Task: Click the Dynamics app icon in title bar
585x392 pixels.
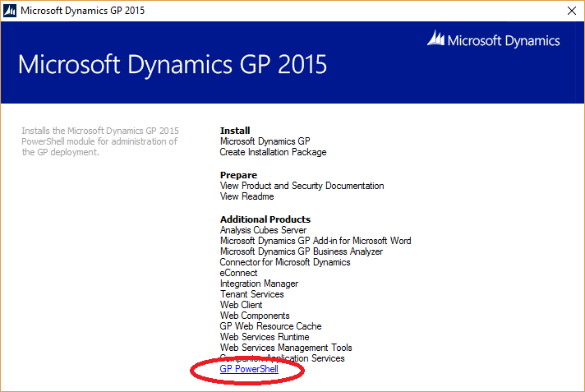Action: point(10,11)
